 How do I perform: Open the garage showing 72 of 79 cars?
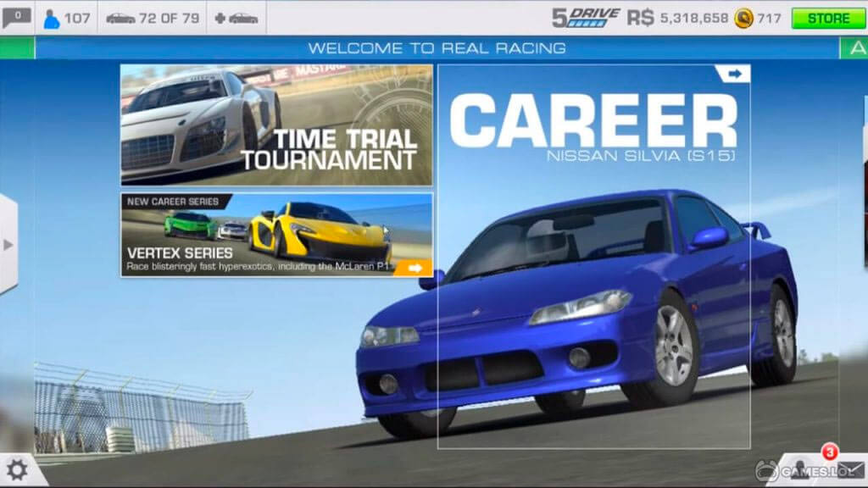point(153,19)
